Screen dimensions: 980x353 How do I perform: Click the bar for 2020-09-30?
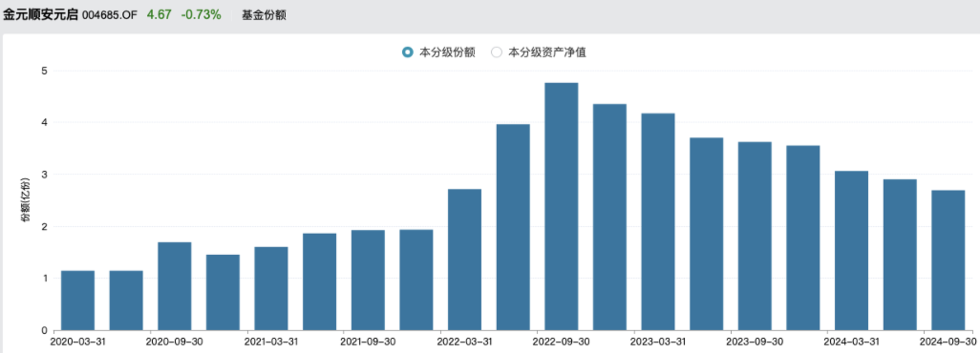point(175,286)
